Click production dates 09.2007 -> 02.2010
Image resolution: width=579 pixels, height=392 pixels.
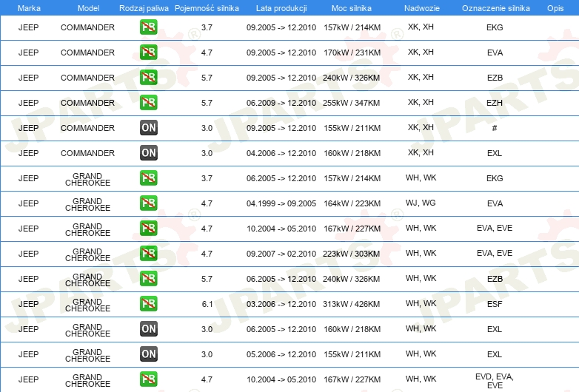[281, 254]
